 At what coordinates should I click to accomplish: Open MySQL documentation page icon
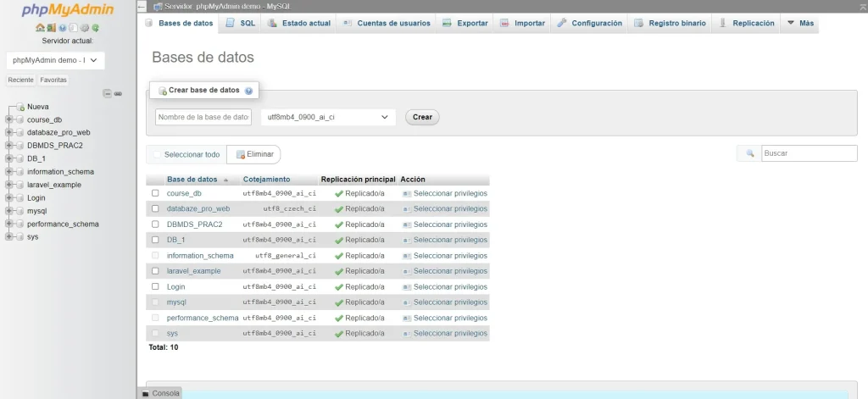(73, 28)
